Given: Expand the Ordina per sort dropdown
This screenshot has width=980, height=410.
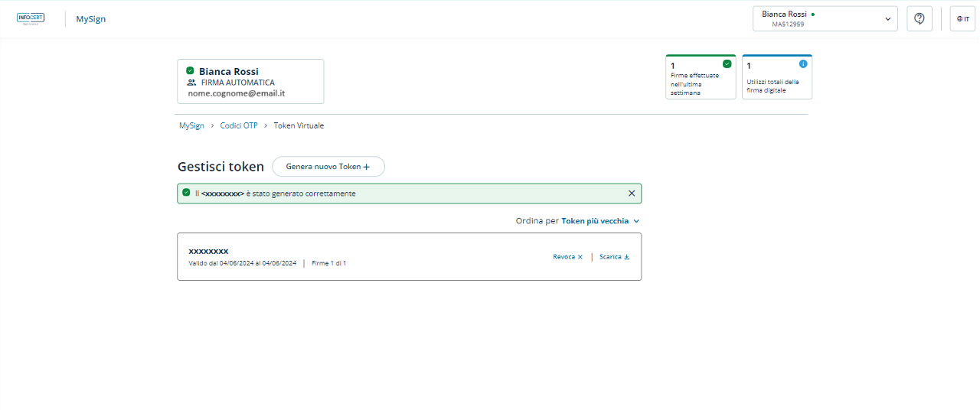Looking at the screenshot, I should (x=577, y=221).
